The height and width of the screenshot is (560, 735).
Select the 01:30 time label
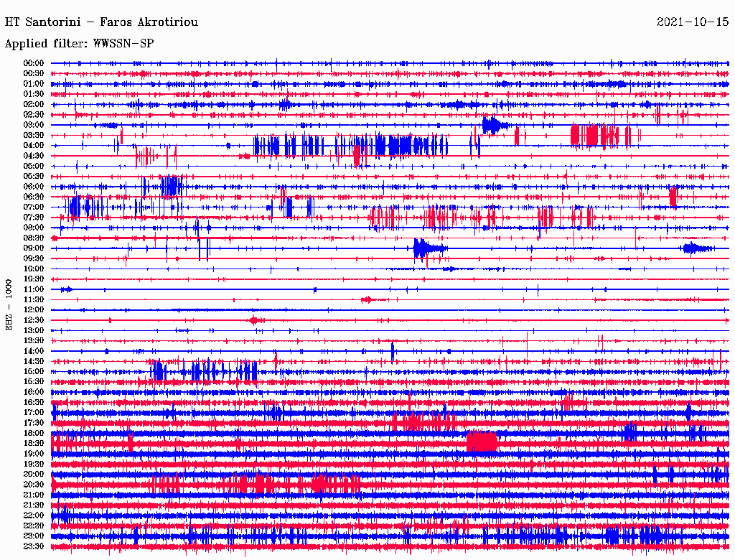[34, 94]
